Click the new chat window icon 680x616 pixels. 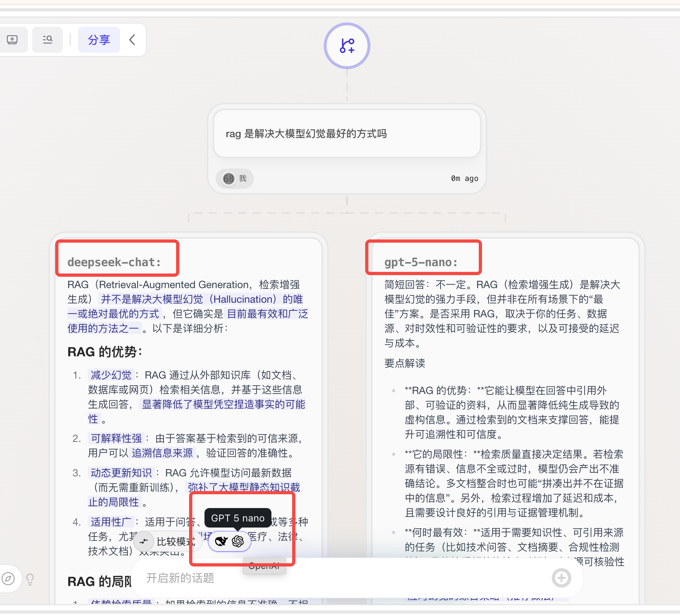[x=13, y=40]
